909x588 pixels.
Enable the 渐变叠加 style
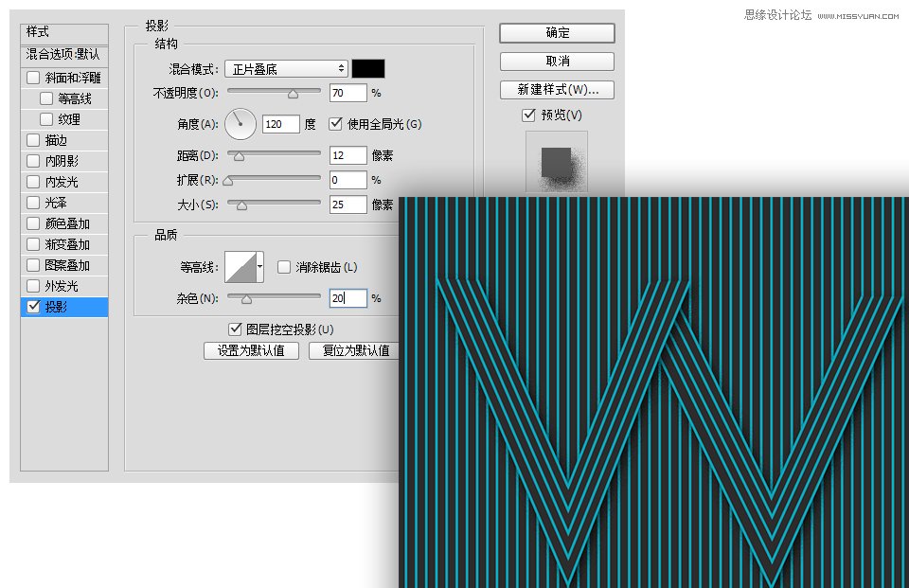coord(33,244)
